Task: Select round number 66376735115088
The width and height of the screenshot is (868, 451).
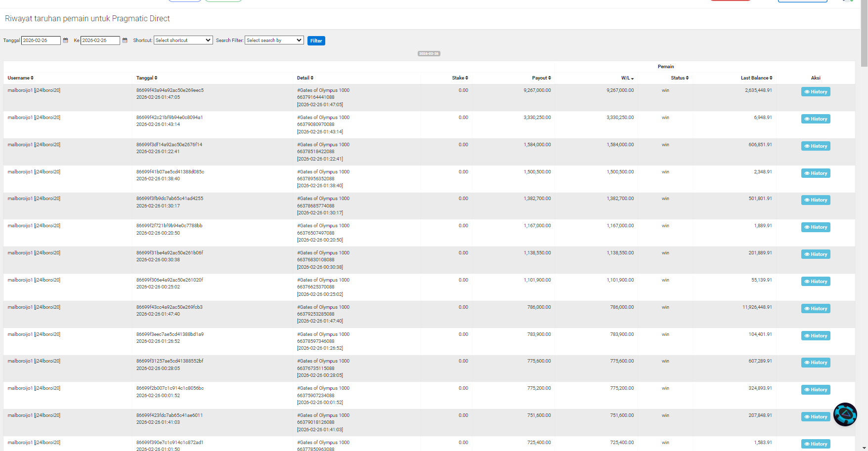Action: tap(315, 369)
